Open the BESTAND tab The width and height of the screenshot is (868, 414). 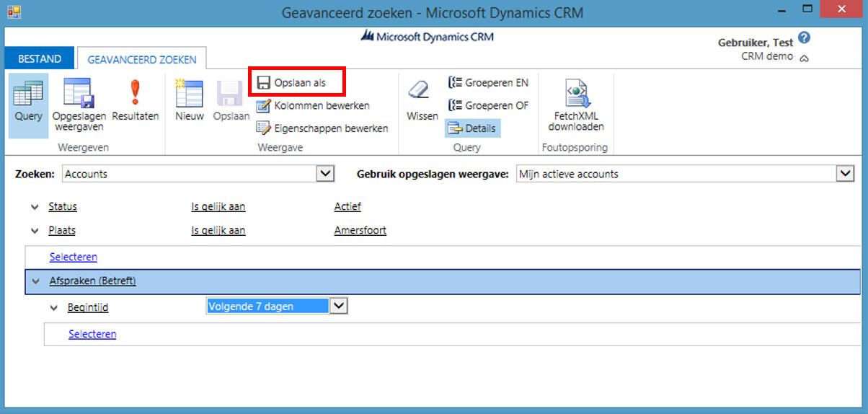[x=40, y=59]
